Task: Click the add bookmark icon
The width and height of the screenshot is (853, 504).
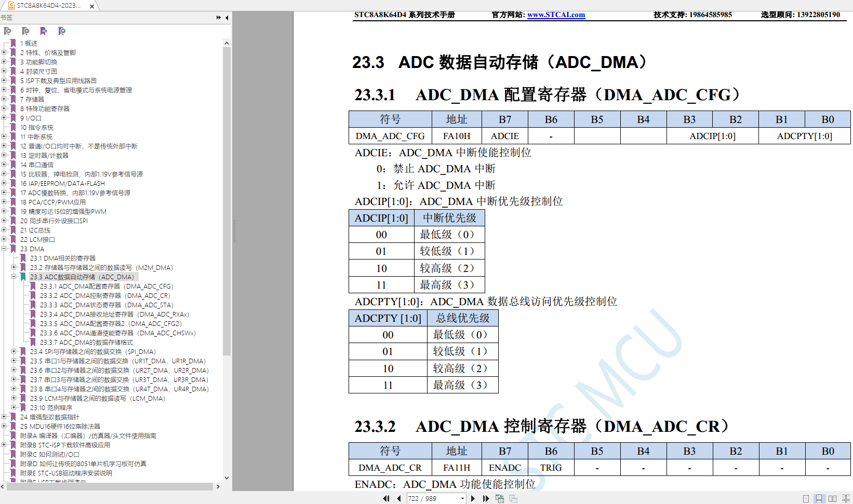Action: (x=25, y=32)
